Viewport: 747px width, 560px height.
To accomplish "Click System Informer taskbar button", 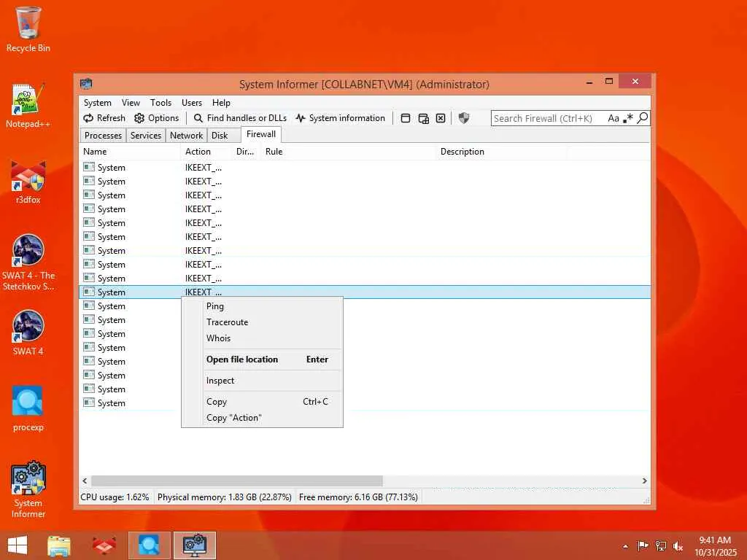I will coord(194,545).
